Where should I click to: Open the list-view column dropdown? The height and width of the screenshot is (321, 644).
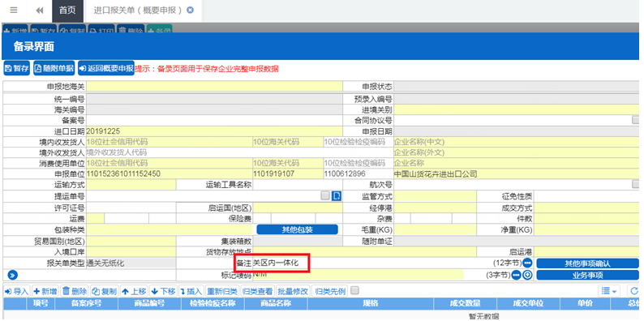click(x=608, y=292)
